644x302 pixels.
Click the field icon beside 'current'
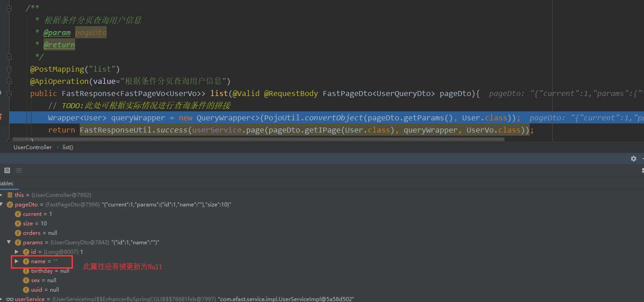pos(18,214)
